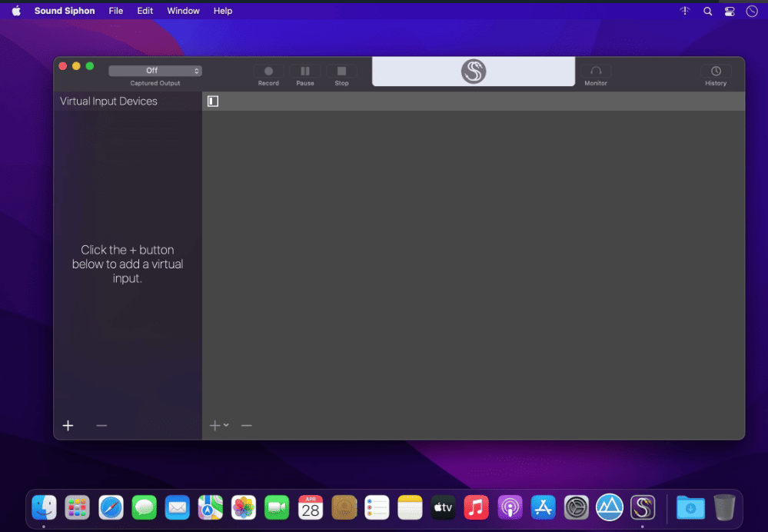Open Notes from the Dock
The image size is (768, 532).
click(x=410, y=507)
